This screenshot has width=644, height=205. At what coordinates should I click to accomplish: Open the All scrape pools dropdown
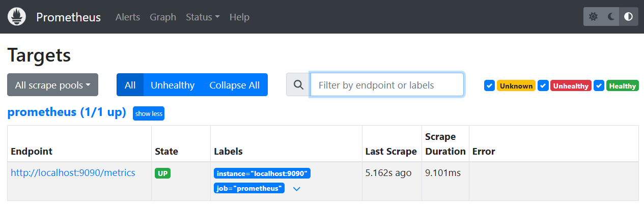tap(52, 85)
